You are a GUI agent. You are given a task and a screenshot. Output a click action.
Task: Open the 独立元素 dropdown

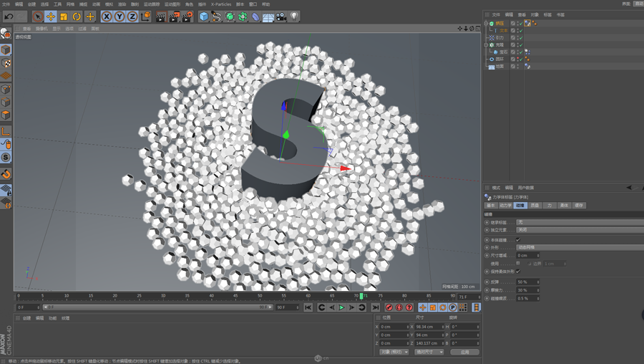coord(580,230)
